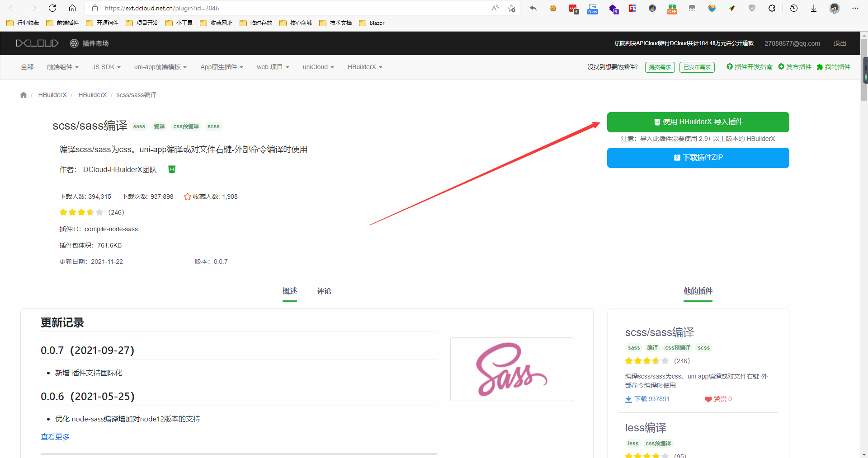Open the Blazor bookmark folder
This screenshot has height=458, width=868.
point(372,23)
